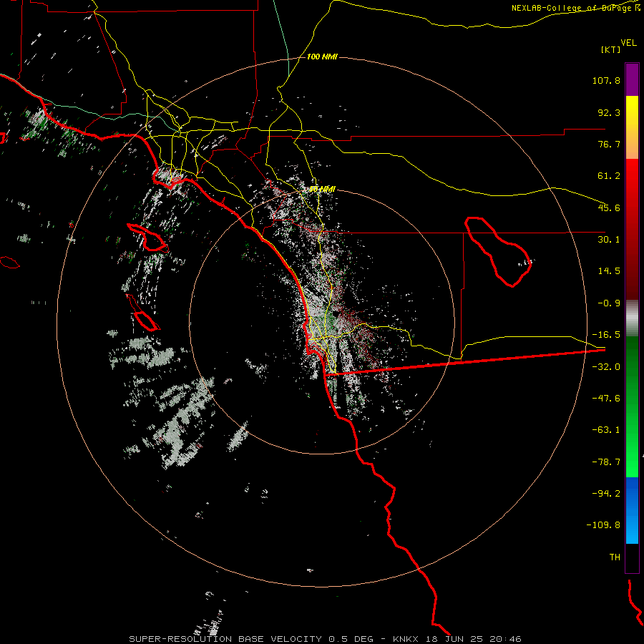Image resolution: width=644 pixels, height=644 pixels.
Task: Click the -32.0 velocity scale label
Action: tap(606, 367)
